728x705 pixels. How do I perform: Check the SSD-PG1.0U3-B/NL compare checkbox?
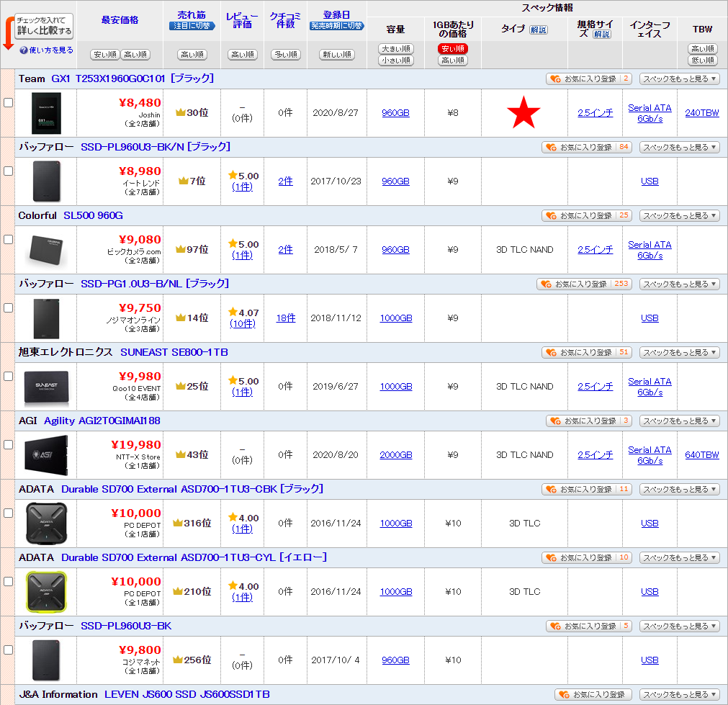(x=9, y=308)
